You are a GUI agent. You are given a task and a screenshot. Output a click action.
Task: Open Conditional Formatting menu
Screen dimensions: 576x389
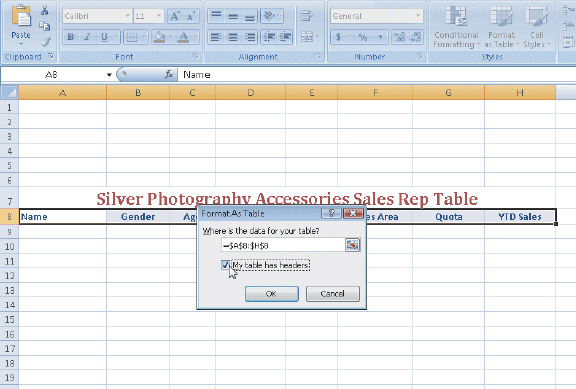(456, 27)
